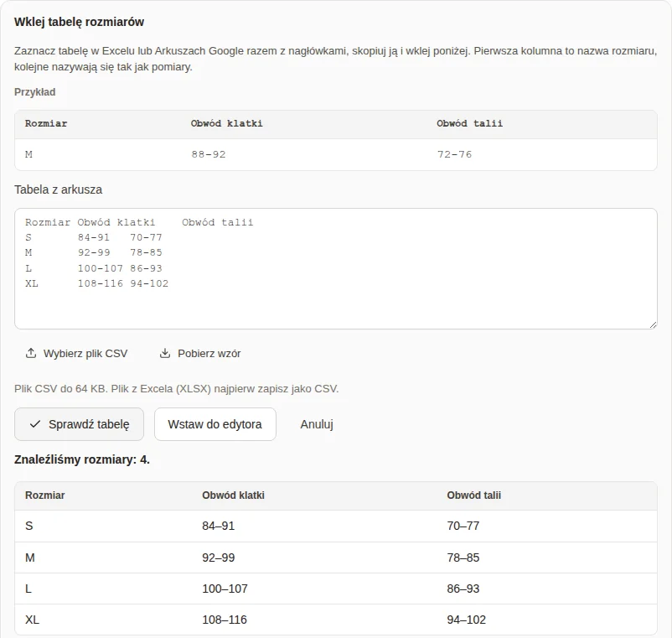Select result waist value 94–102
The width and height of the screenshot is (672, 638).
click(466, 620)
